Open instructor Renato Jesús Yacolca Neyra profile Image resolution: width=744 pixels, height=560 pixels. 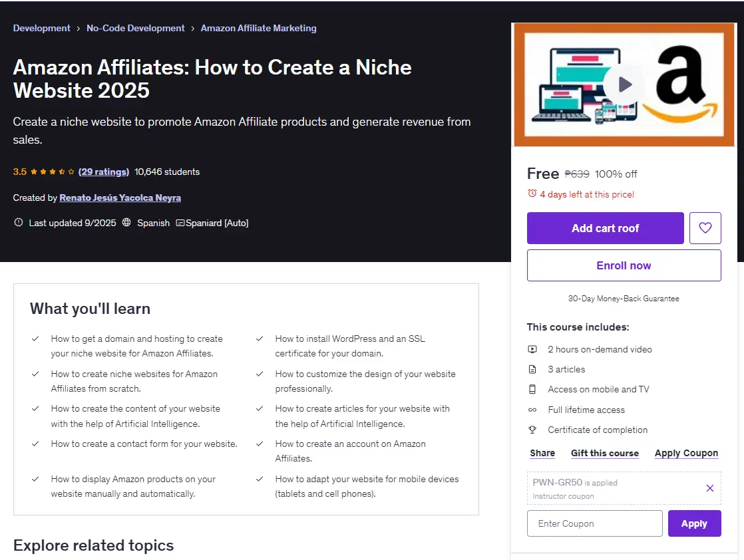(x=120, y=198)
